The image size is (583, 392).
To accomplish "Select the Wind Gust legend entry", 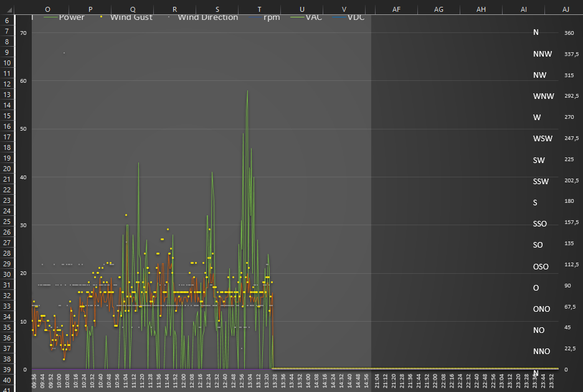I will pyautogui.click(x=131, y=17).
